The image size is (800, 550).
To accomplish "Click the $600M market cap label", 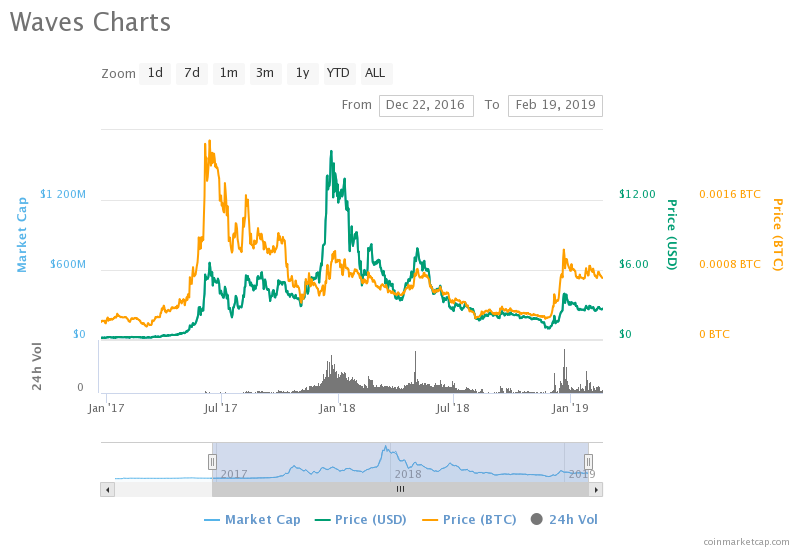I will pos(68,264).
